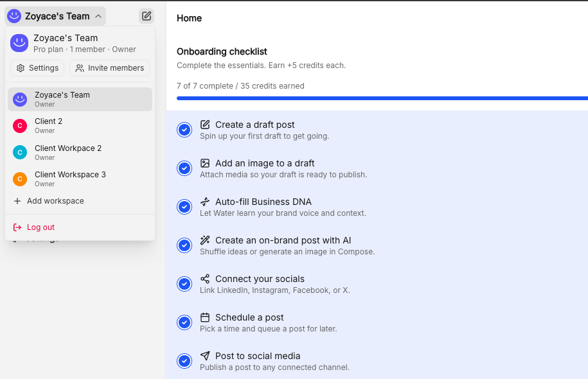Click the compose new post icon
The image size is (588, 379).
(146, 15)
